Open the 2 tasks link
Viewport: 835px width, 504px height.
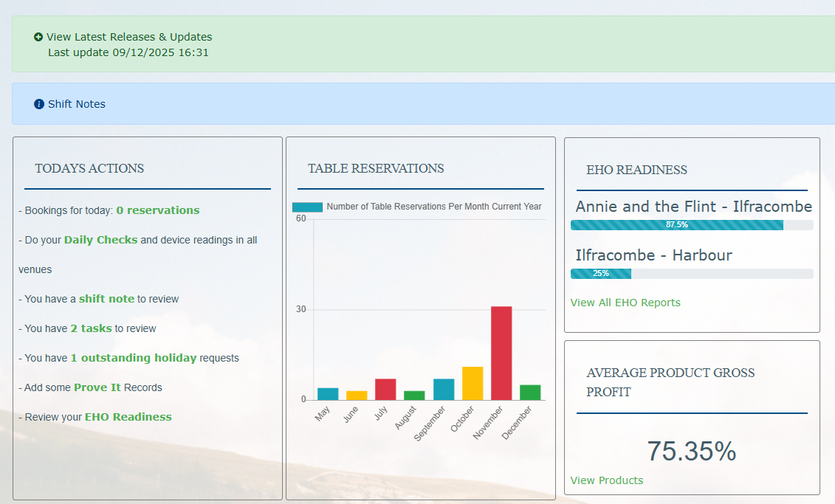(91, 328)
